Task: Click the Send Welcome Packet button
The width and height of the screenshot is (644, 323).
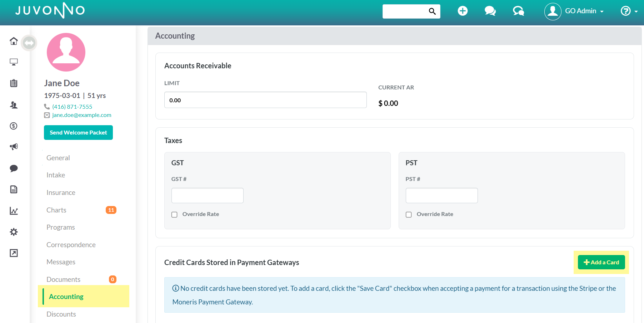Action: pos(78,133)
